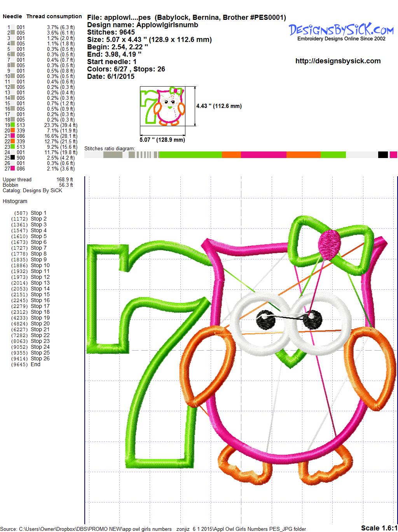Screen dimensions: 398x532
Task: Pick the pink swatch for needle 27
Action: [13, 169]
